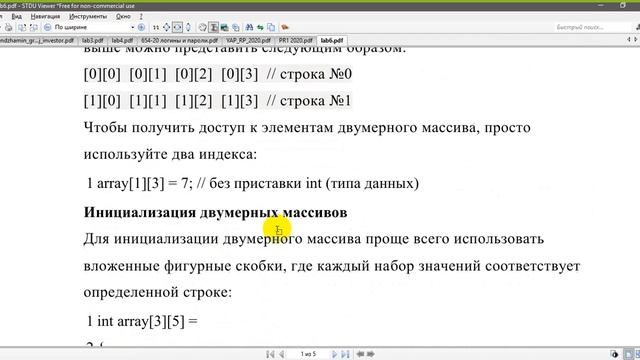The width and height of the screenshot is (640, 360).
Task: Open the Вид menu
Action: tap(16, 16)
